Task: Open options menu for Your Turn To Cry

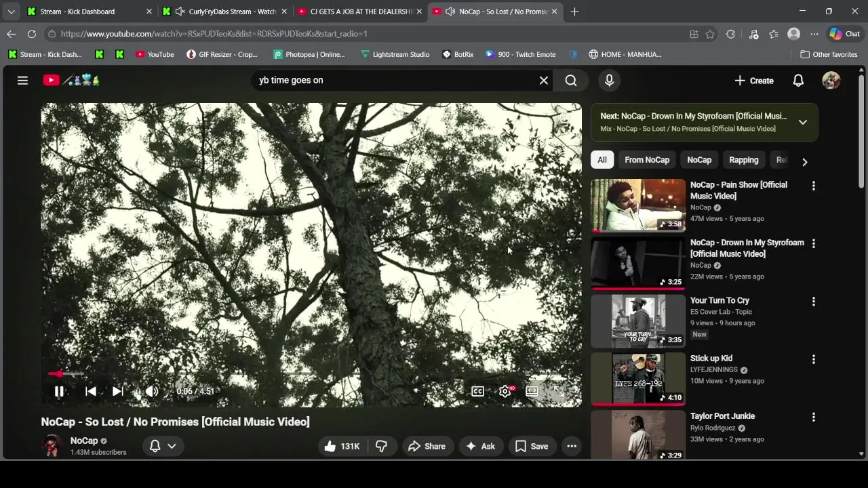Action: 814,302
